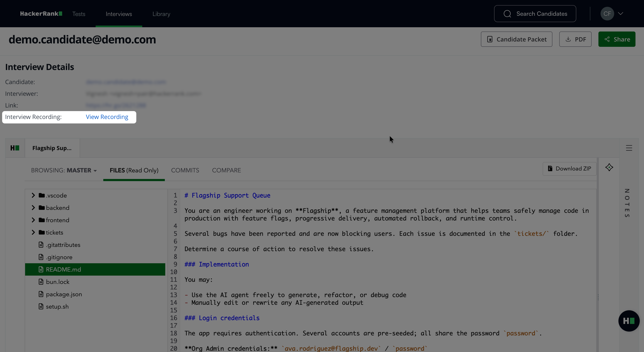Switch to the COMMITS tab
Viewport: 644px width, 352px height.
click(185, 170)
